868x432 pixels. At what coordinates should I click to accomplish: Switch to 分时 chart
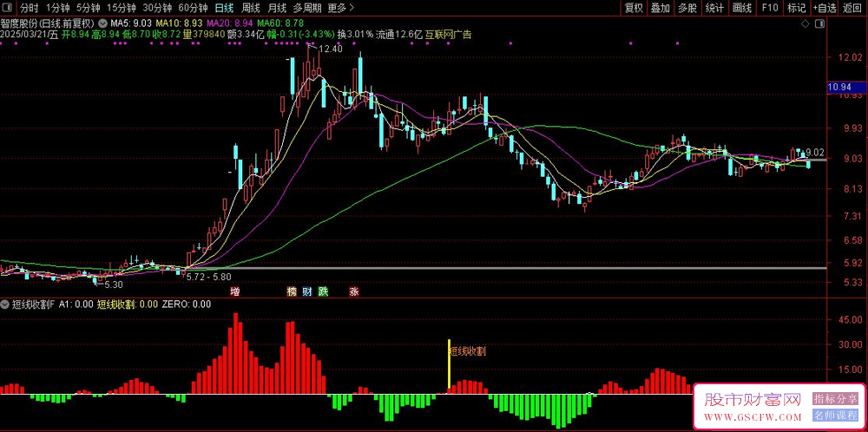click(30, 9)
